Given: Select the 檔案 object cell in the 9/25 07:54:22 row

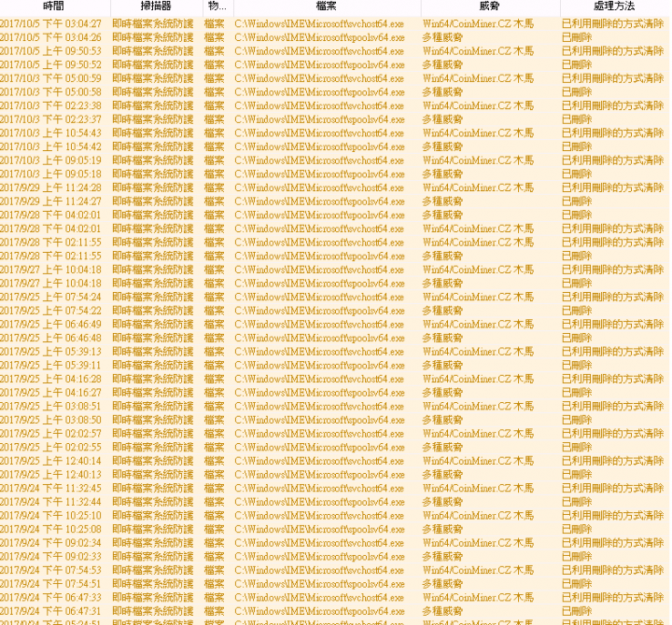Looking at the screenshot, I should pyautogui.click(x=215, y=311).
